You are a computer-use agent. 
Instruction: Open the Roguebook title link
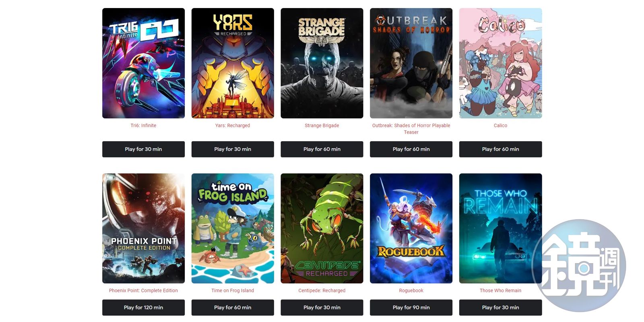(411, 291)
